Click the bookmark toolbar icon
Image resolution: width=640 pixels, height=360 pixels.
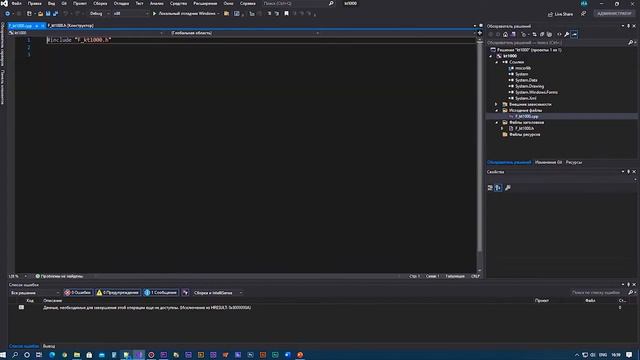click(287, 13)
